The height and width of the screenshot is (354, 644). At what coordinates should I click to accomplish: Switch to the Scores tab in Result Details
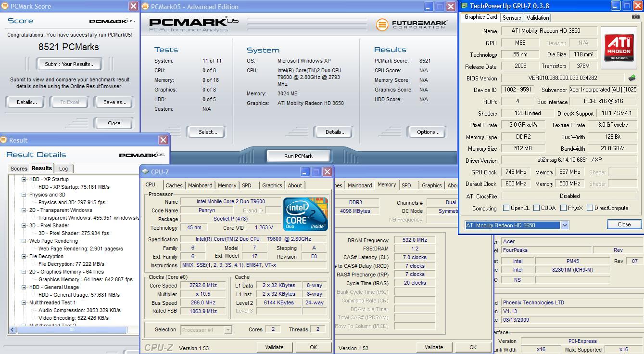coord(19,169)
